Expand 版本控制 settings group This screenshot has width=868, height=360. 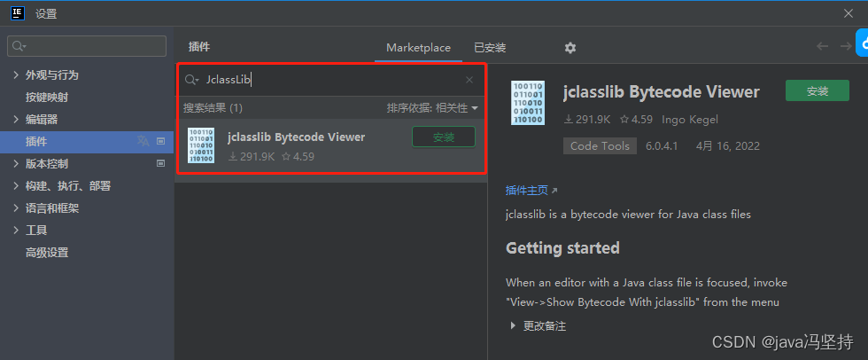(x=16, y=163)
